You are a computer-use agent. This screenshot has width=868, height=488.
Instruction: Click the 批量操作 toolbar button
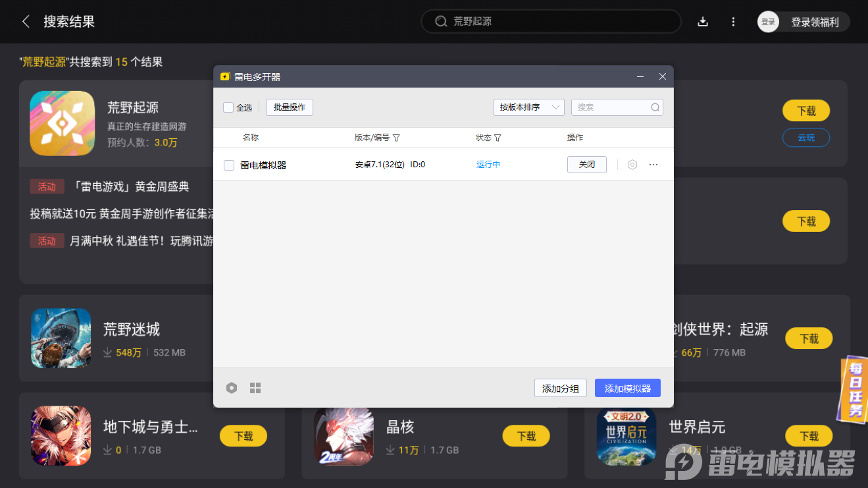coord(289,107)
